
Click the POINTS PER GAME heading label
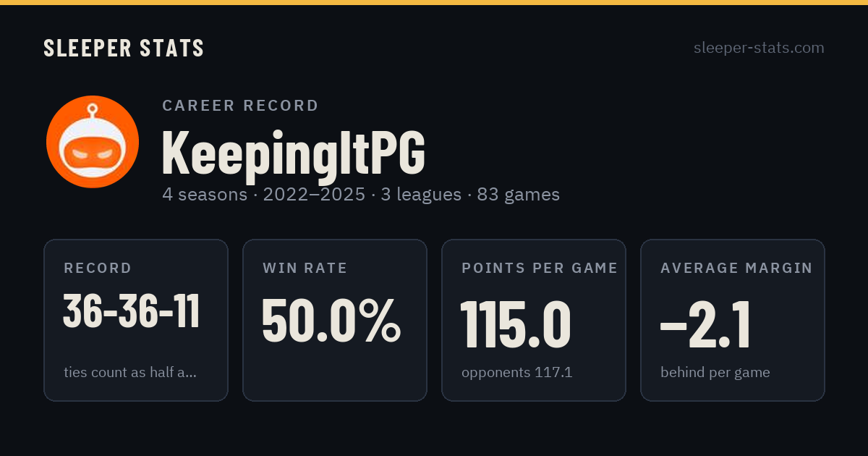(x=540, y=268)
